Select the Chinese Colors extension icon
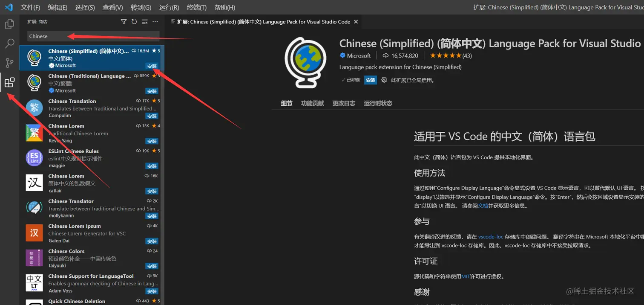 pos(34,258)
